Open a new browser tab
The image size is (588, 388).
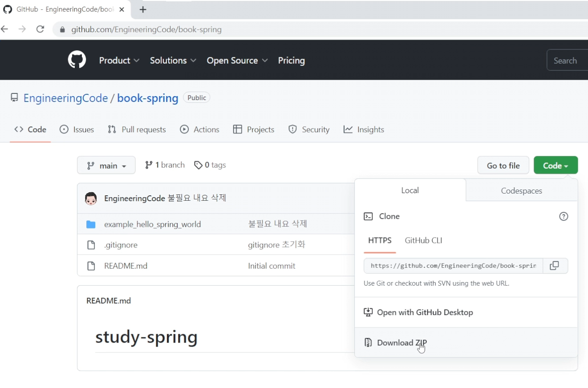click(143, 9)
